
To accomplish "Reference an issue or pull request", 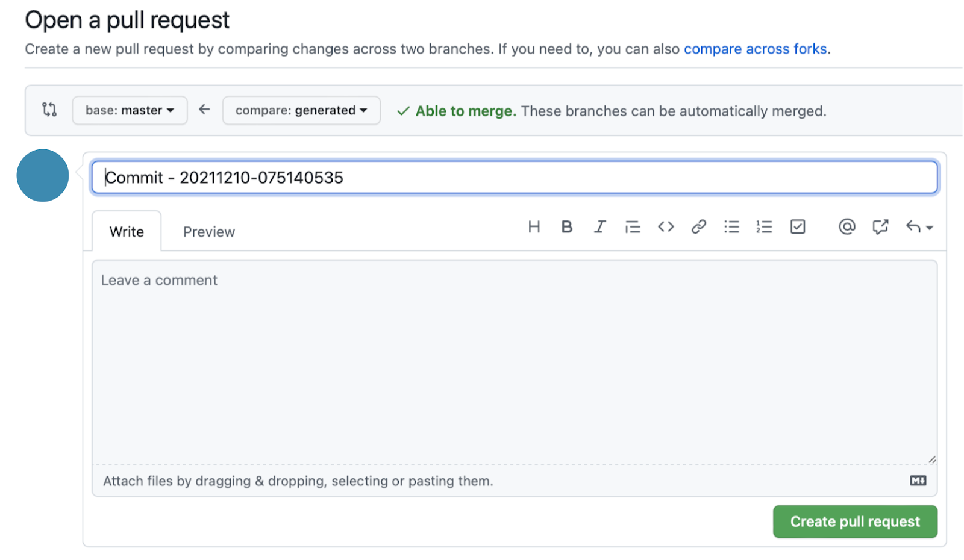I will tap(880, 227).
